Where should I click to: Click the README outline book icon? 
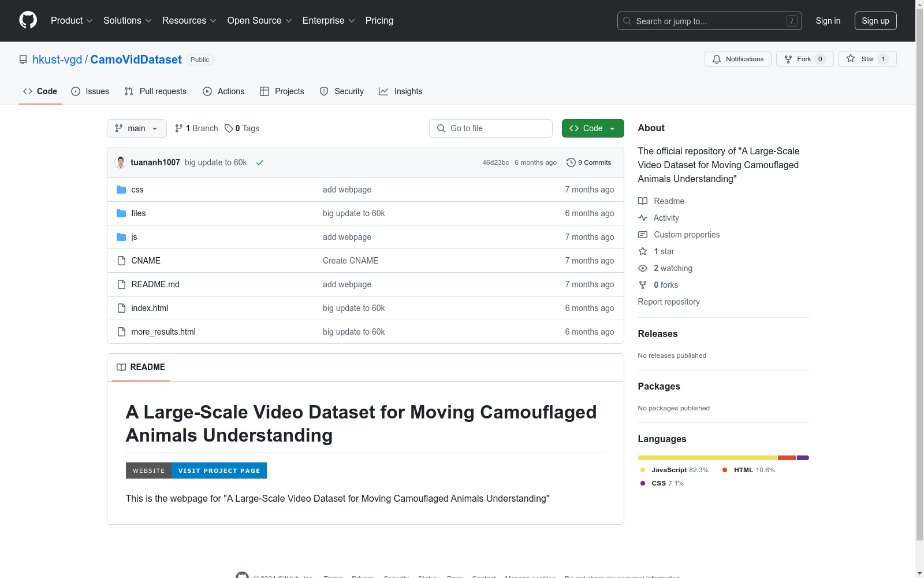pos(121,367)
